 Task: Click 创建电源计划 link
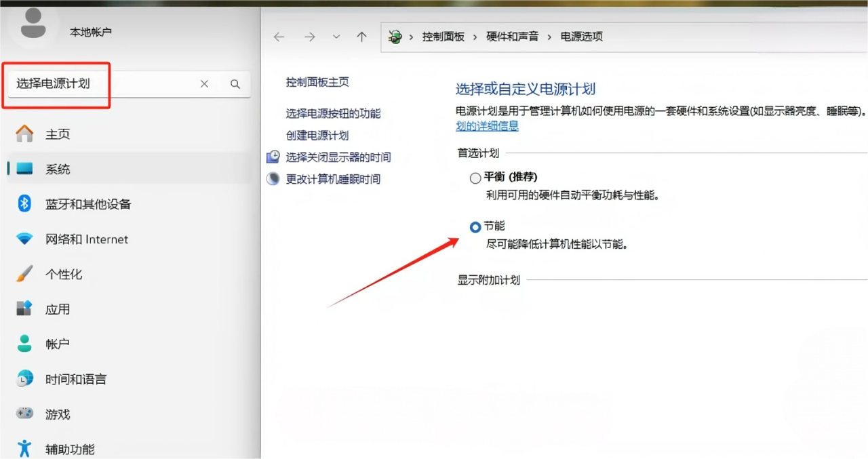tap(317, 136)
